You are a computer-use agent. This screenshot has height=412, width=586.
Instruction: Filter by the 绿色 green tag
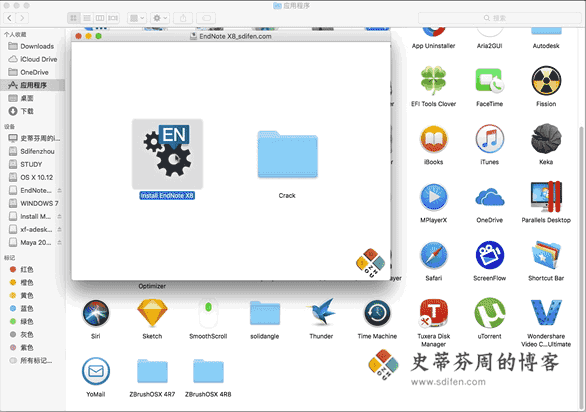click(x=33, y=322)
